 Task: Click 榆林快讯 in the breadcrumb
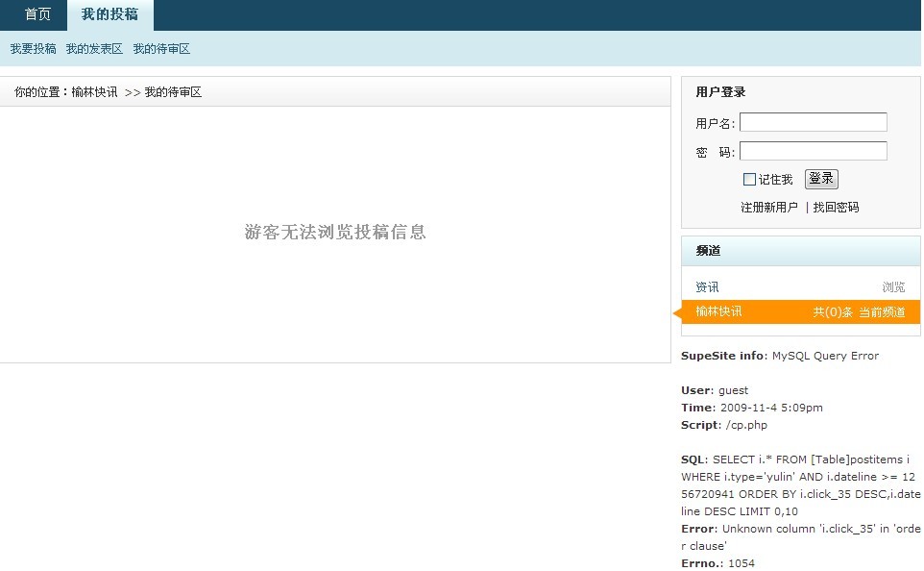pos(94,92)
